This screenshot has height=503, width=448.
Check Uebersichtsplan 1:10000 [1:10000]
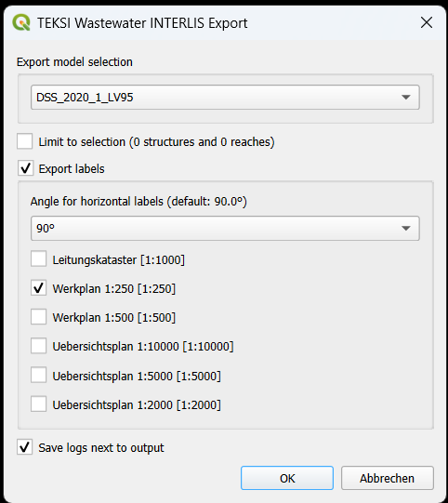coord(38,346)
